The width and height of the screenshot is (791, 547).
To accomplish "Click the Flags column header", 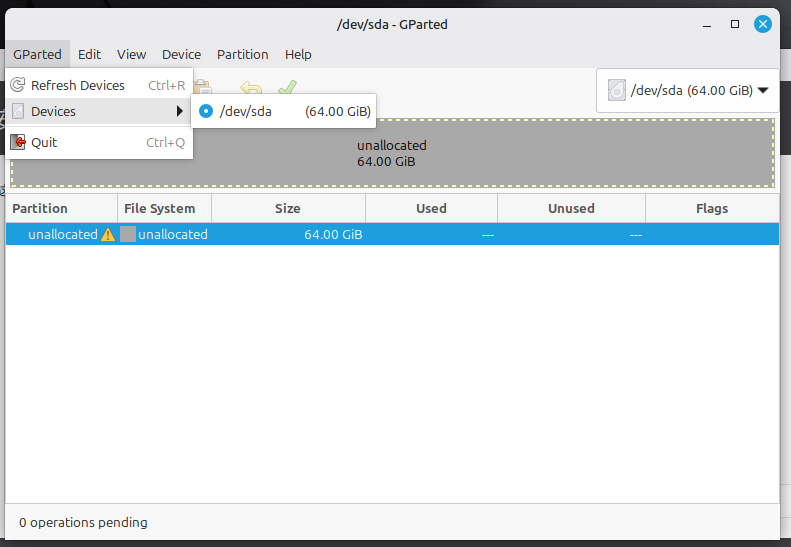I will [x=711, y=209].
